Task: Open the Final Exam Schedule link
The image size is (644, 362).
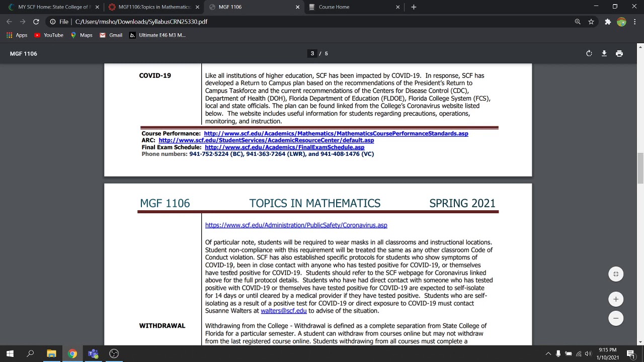Action: 284,147
